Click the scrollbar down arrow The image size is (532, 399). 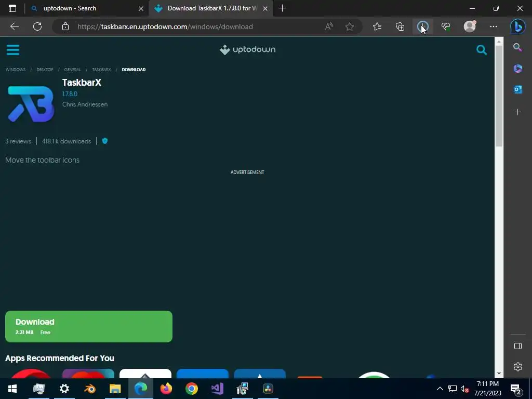tap(499, 374)
